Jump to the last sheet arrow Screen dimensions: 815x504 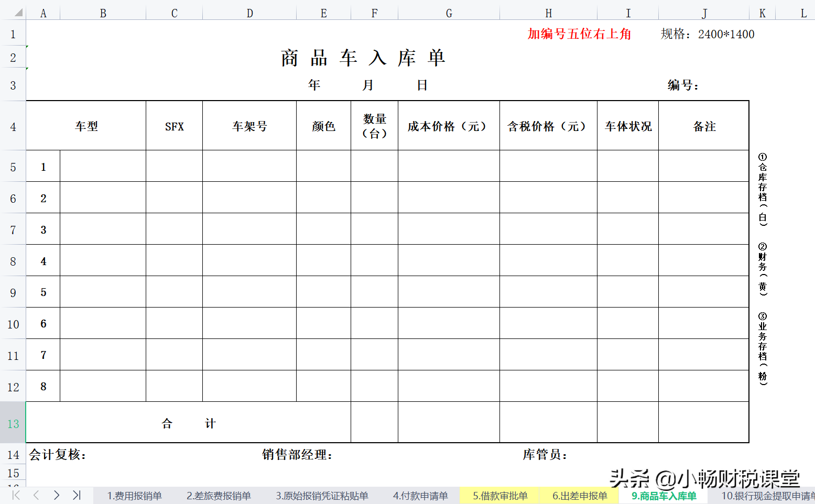click(77, 495)
